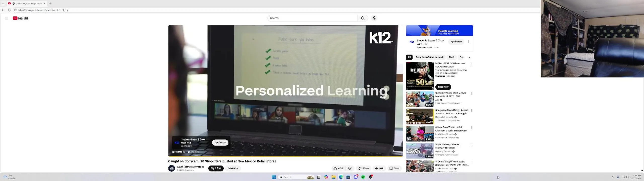Select the All filter chip
644x181 pixels.
[409, 57]
